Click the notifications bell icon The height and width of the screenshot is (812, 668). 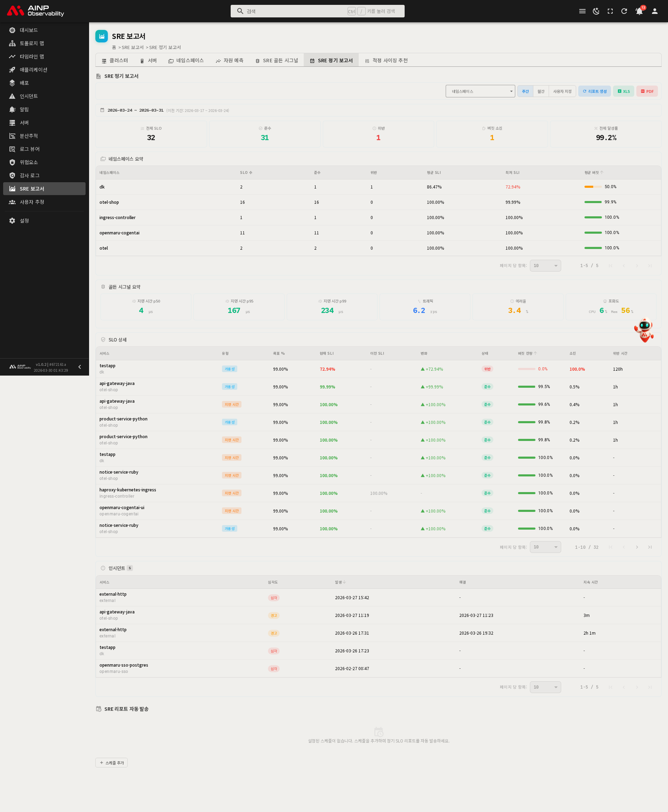(x=639, y=11)
